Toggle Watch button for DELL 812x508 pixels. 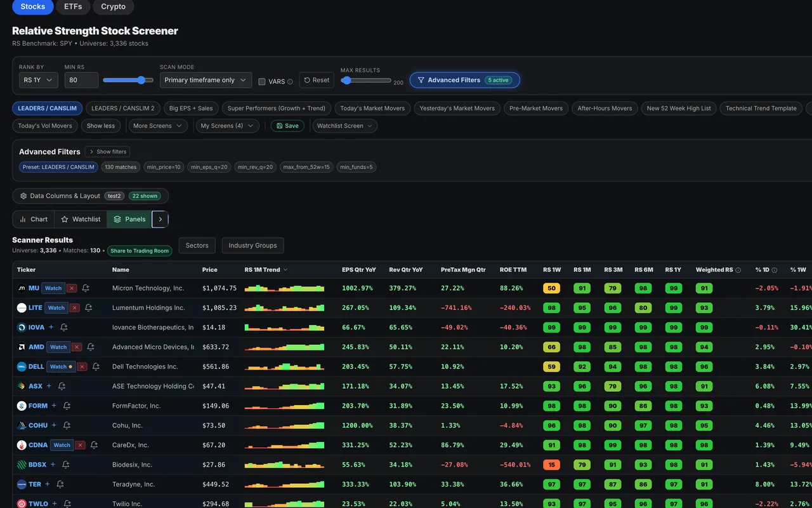click(x=61, y=367)
